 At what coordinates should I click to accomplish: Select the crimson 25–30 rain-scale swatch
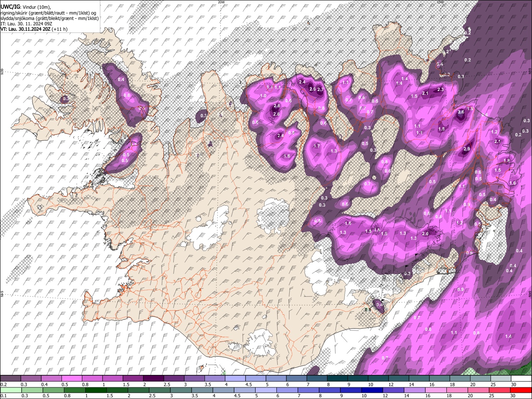click(500, 390)
